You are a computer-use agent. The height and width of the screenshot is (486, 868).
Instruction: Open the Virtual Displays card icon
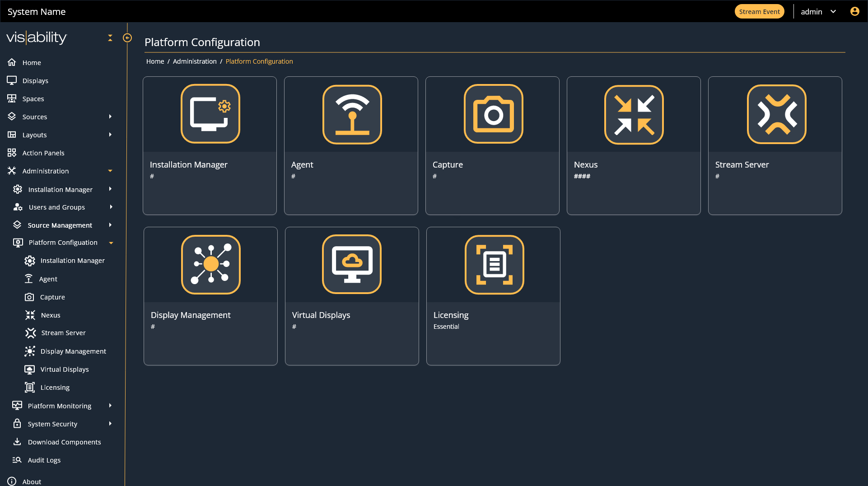352,264
